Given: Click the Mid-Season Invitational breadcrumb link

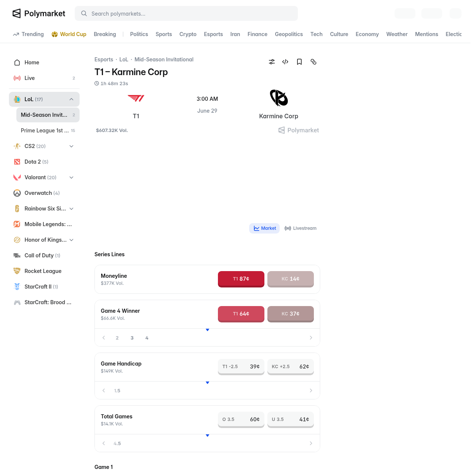Looking at the screenshot, I should (164, 59).
